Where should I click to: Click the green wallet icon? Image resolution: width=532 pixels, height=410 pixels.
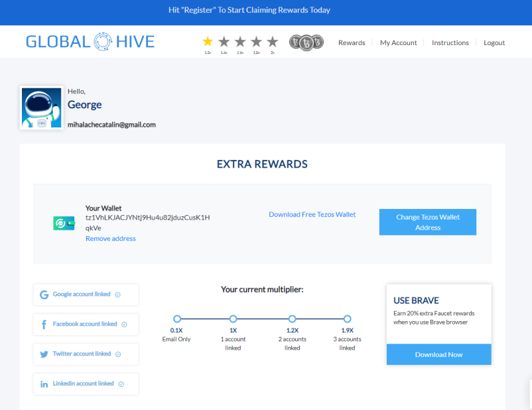pyautogui.click(x=64, y=223)
